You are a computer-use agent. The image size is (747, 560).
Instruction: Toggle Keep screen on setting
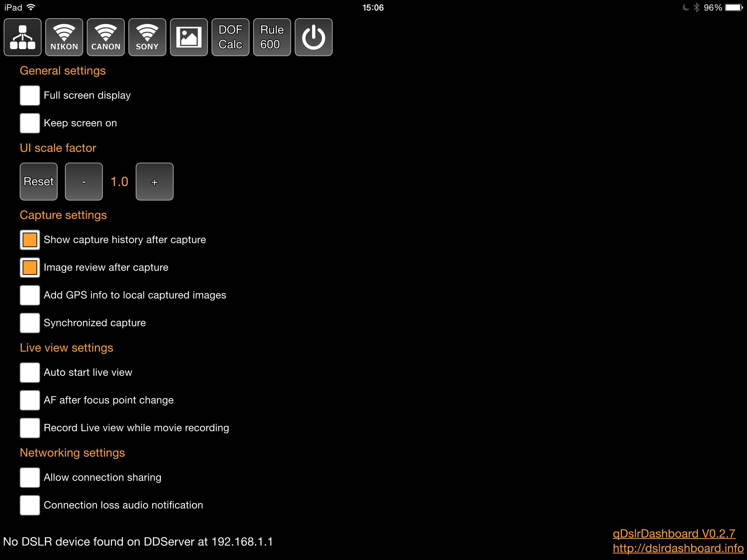[30, 123]
